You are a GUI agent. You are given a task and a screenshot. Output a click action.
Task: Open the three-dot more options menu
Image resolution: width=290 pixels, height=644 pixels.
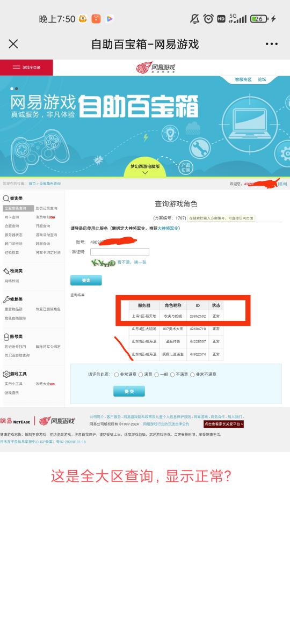(272, 44)
